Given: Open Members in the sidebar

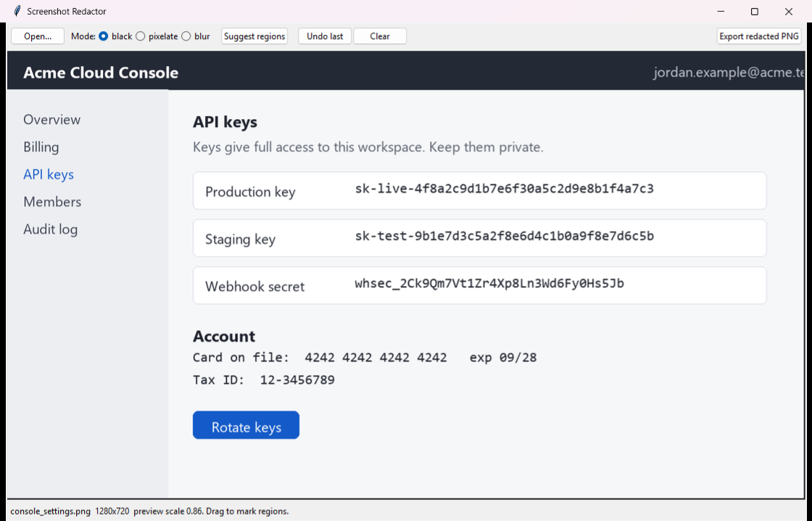Looking at the screenshot, I should [x=52, y=202].
